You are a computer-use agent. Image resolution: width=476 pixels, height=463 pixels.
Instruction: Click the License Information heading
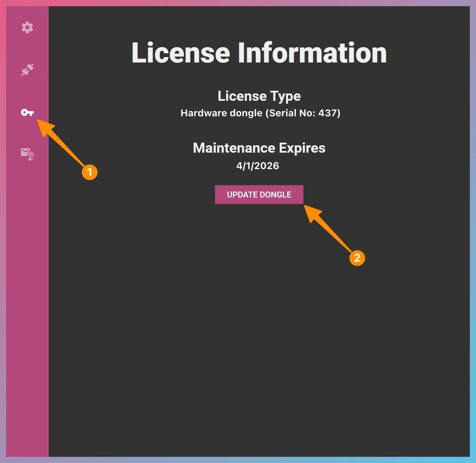260,53
